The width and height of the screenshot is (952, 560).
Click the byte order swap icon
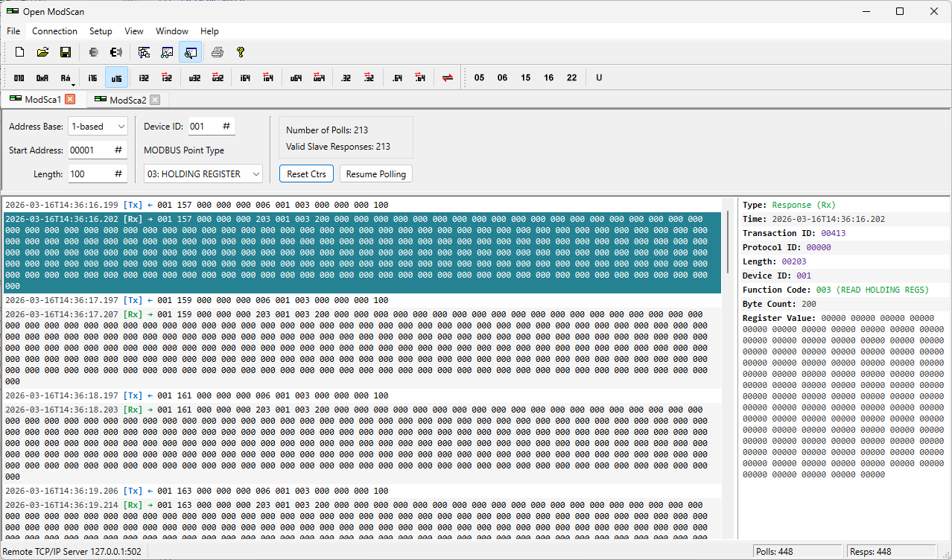point(446,77)
